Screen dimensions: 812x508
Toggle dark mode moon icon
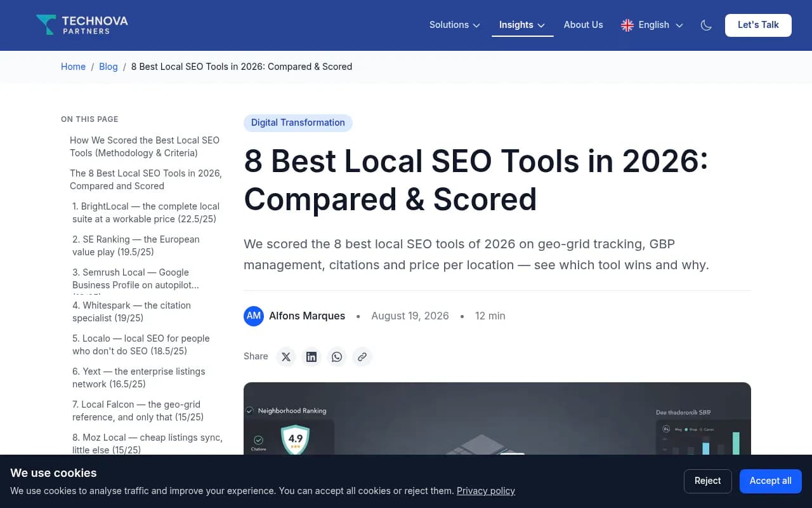click(706, 25)
